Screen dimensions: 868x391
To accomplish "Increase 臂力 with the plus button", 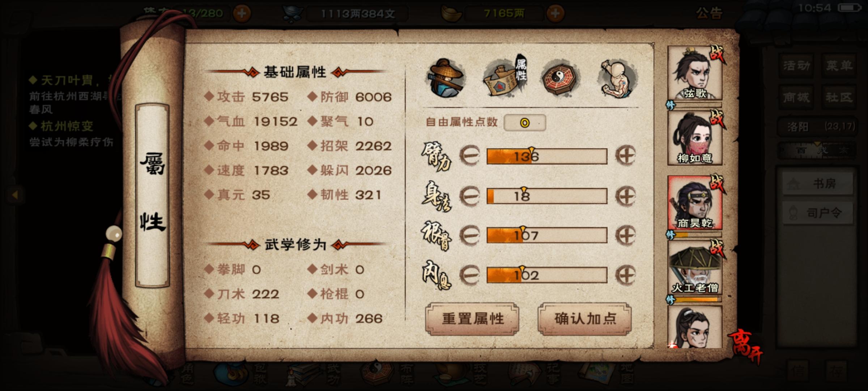I will point(626,156).
